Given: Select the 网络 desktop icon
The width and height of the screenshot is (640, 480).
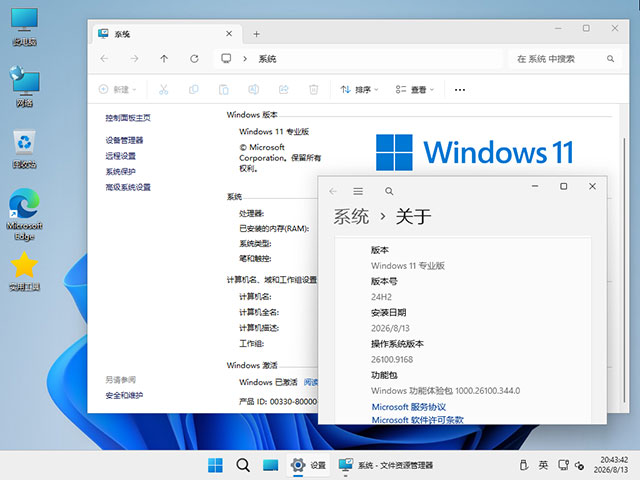Looking at the screenshot, I should click(x=24, y=86).
